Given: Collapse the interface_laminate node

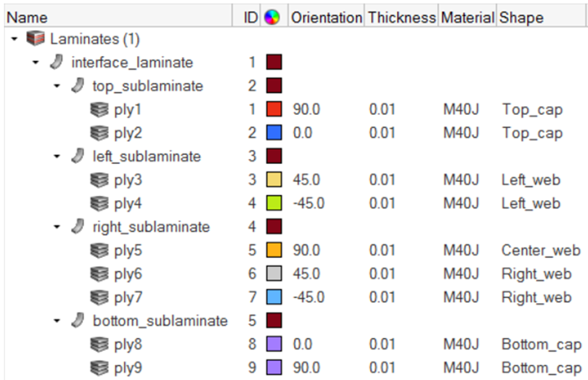Looking at the screenshot, I should tap(36, 63).
